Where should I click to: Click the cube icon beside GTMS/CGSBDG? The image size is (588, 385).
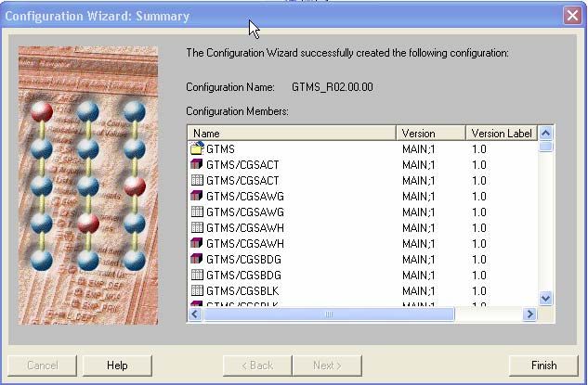[x=197, y=259]
